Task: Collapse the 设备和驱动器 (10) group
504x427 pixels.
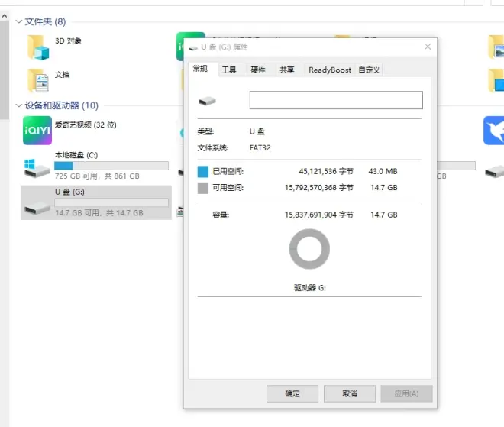Action: point(19,105)
